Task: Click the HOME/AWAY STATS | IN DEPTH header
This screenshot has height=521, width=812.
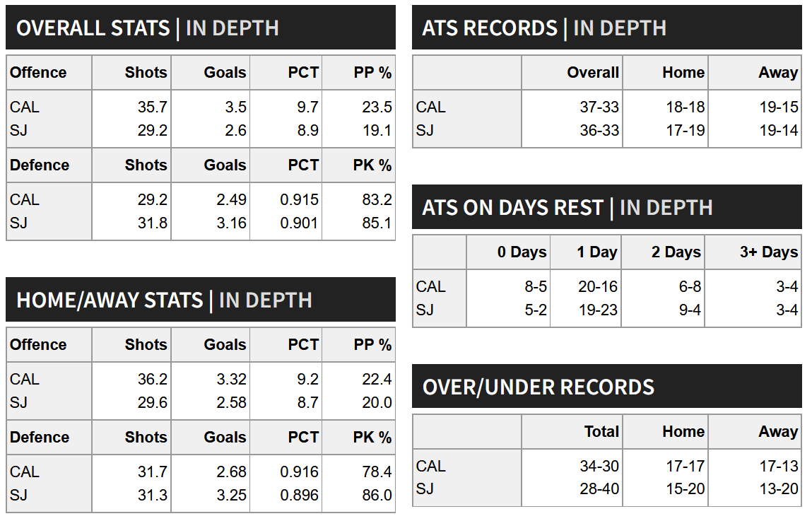Action: coord(201,300)
